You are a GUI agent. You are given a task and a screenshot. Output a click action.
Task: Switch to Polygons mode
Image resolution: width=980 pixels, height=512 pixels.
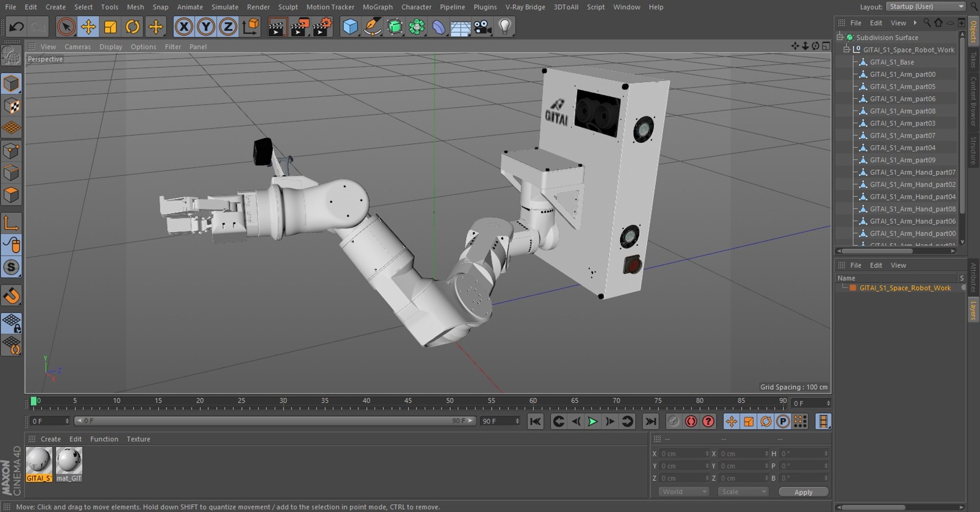click(x=11, y=195)
